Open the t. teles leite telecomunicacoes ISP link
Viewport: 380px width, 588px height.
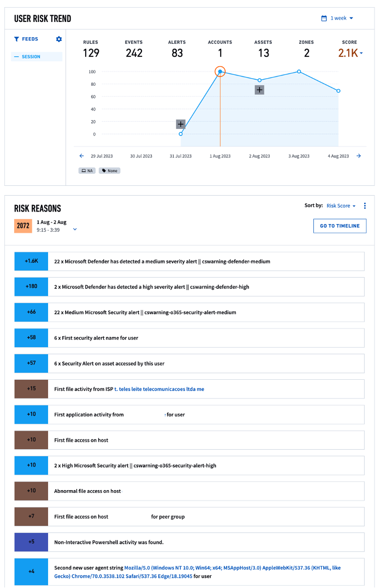click(159, 389)
